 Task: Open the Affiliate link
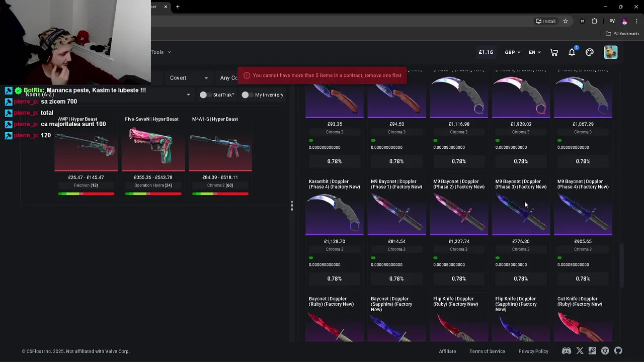pyautogui.click(x=447, y=351)
